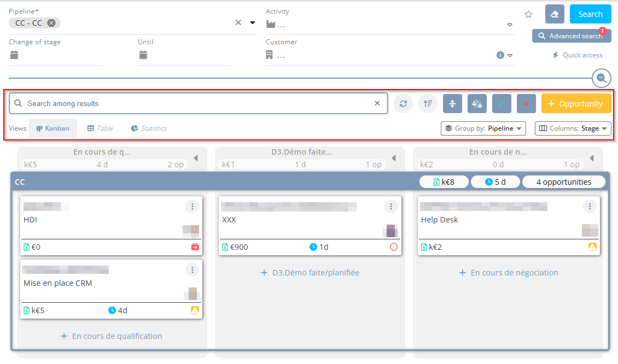Switch to the Statistics view
Image resolution: width=618 pixels, height=364 pixels.
pos(149,128)
